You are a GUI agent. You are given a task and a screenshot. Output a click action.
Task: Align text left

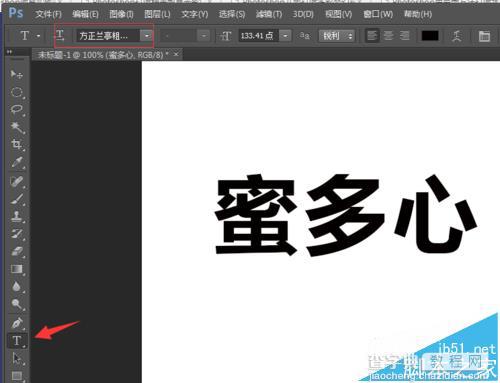(372, 36)
